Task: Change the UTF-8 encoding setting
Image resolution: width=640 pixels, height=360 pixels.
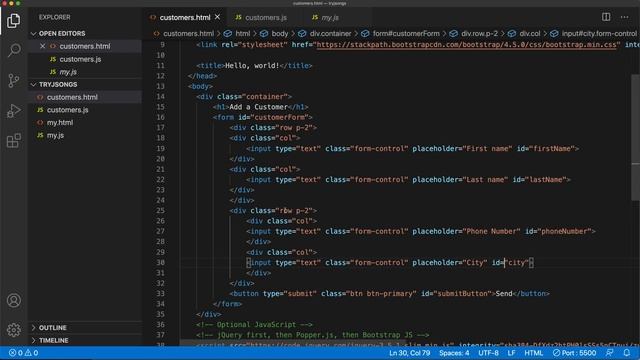Action: (x=488, y=353)
